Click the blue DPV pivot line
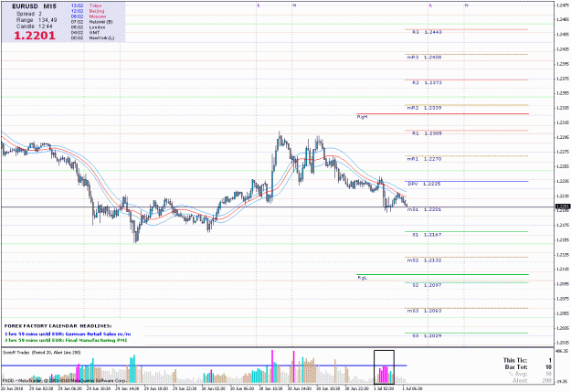Viewport: 571px width, 392px height. (467, 181)
